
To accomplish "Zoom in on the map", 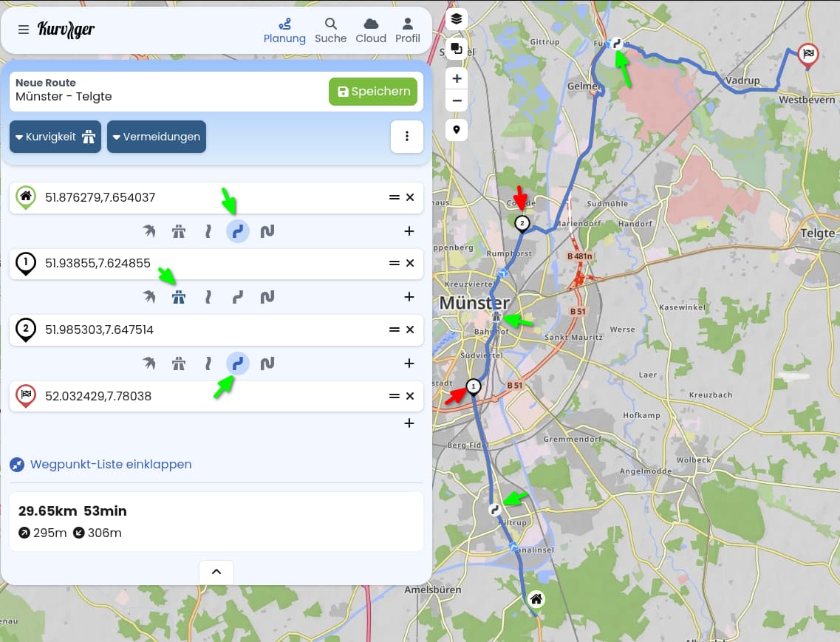I will point(457,78).
